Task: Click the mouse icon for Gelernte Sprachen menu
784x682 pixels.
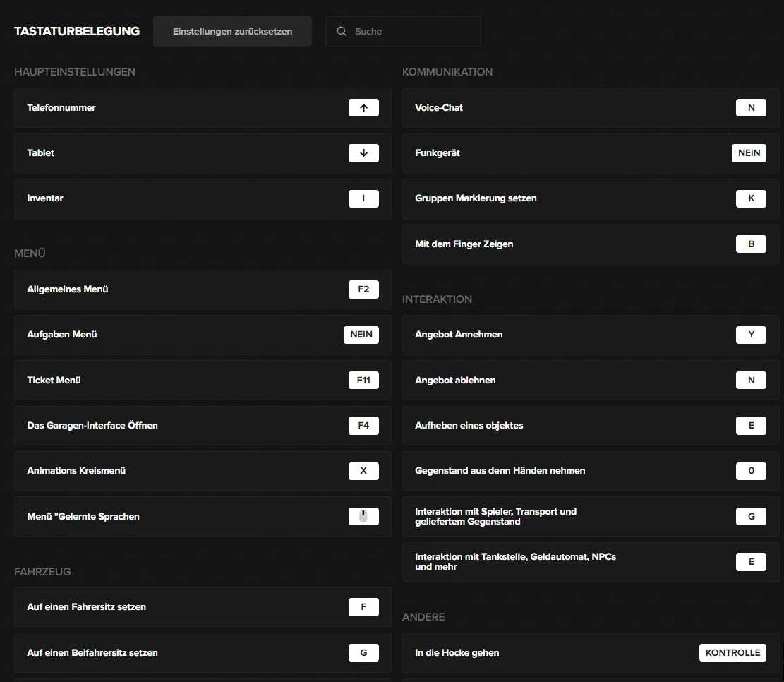Action: tap(363, 517)
